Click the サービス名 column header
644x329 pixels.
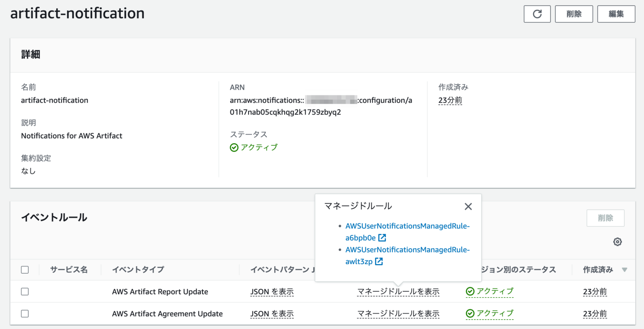[69, 269]
